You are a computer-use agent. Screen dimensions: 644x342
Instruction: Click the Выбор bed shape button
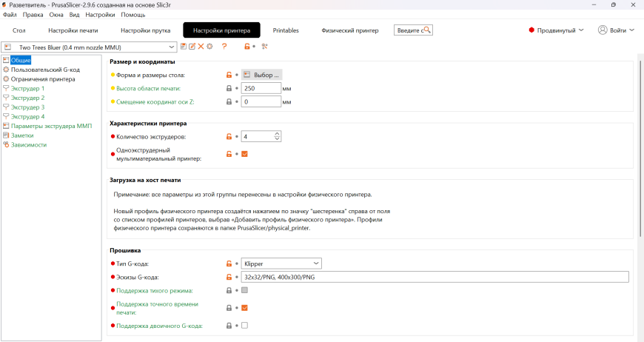tap(261, 75)
